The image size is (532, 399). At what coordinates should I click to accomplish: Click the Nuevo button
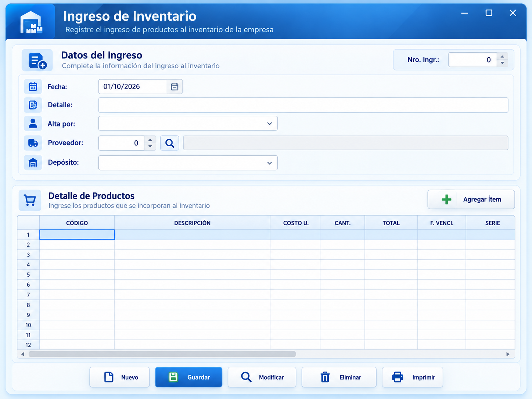[x=119, y=377]
